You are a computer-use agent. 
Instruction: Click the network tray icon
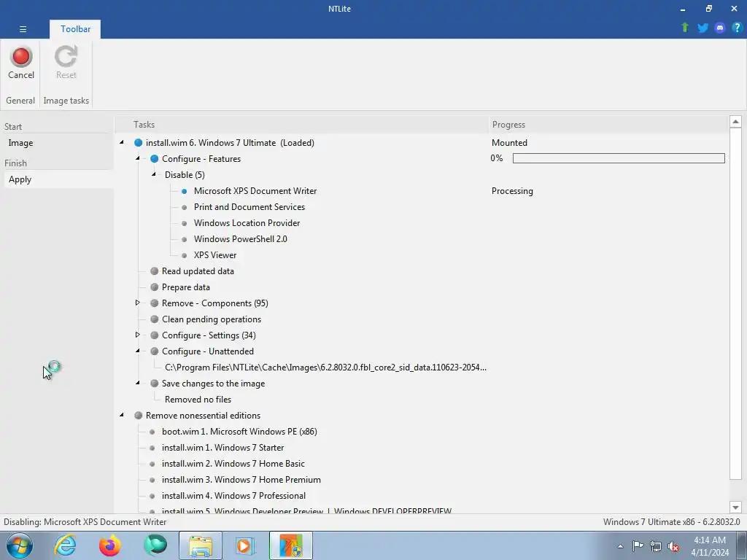656,546
